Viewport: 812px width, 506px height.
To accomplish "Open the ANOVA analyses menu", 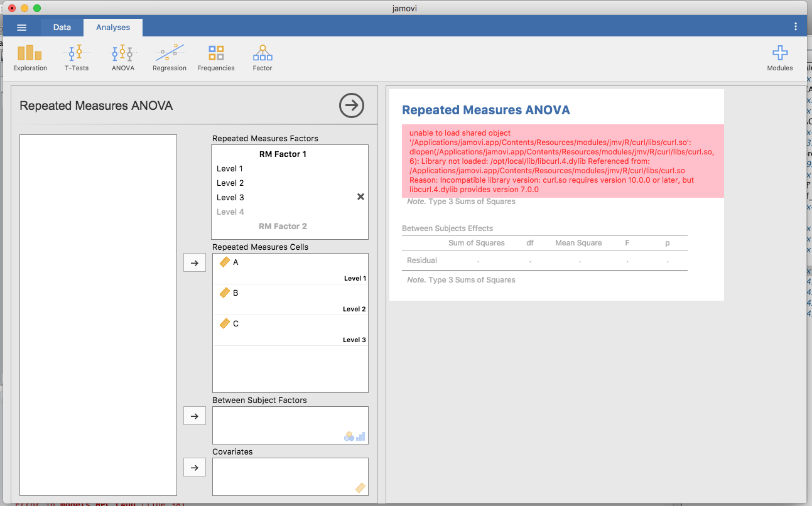I will point(123,58).
